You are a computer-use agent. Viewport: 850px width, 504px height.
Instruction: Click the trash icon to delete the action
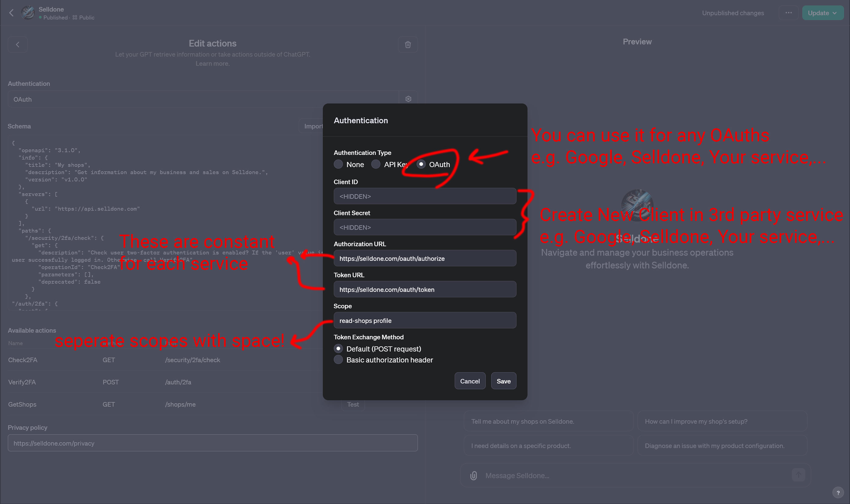(408, 44)
